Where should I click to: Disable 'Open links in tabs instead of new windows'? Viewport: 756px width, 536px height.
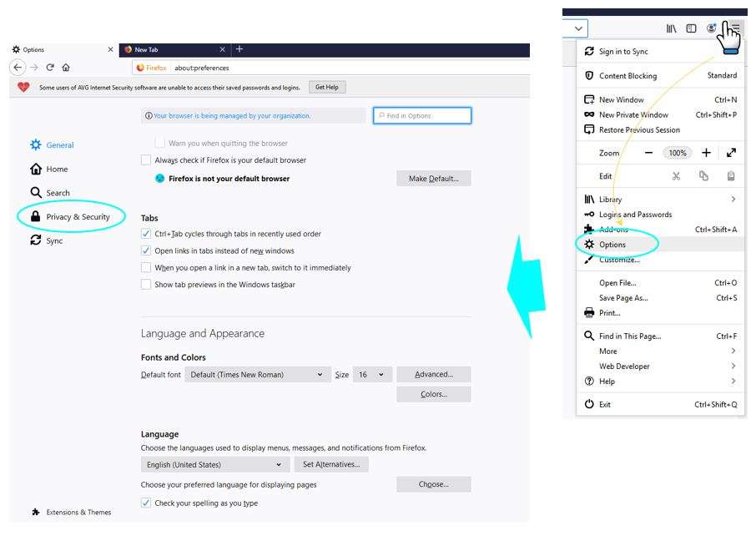click(x=146, y=250)
